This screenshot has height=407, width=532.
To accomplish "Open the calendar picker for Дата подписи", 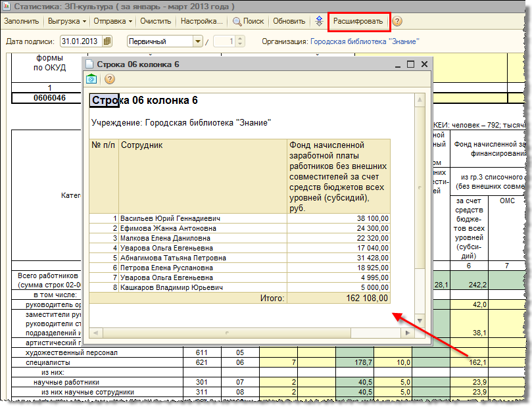I will tap(108, 41).
